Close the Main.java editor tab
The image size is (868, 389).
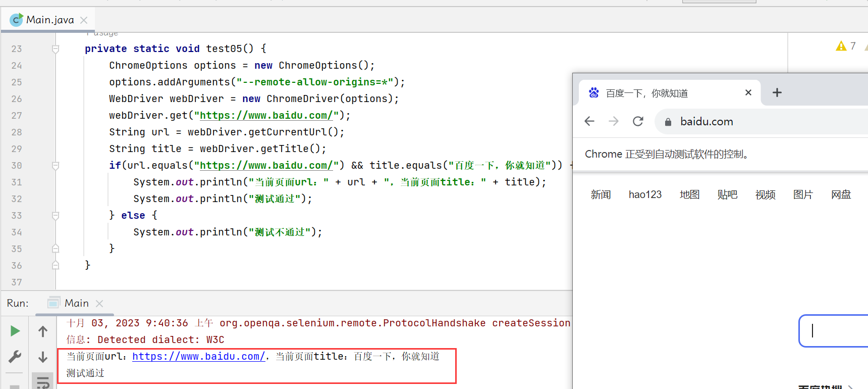84,20
